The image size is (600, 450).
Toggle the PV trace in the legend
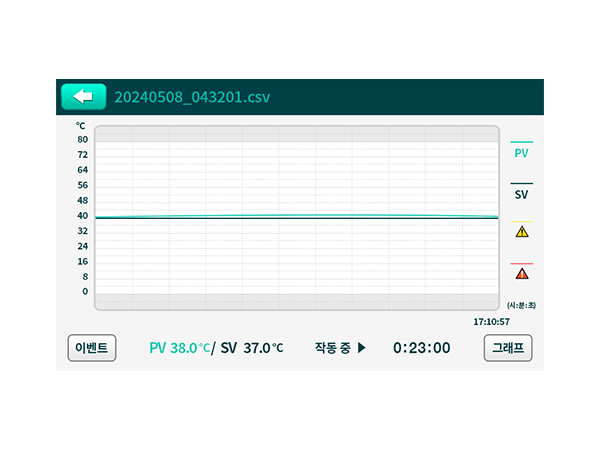pyautogui.click(x=521, y=153)
